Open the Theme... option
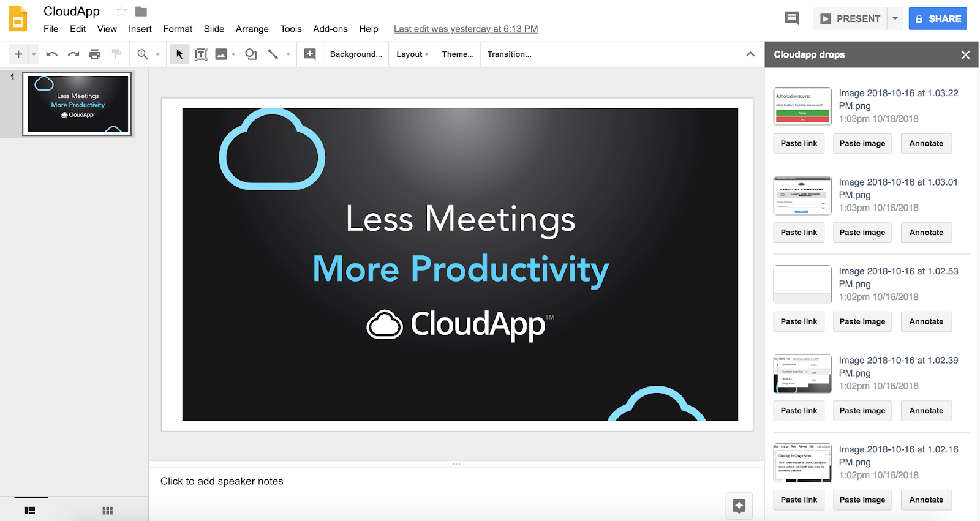 [458, 54]
